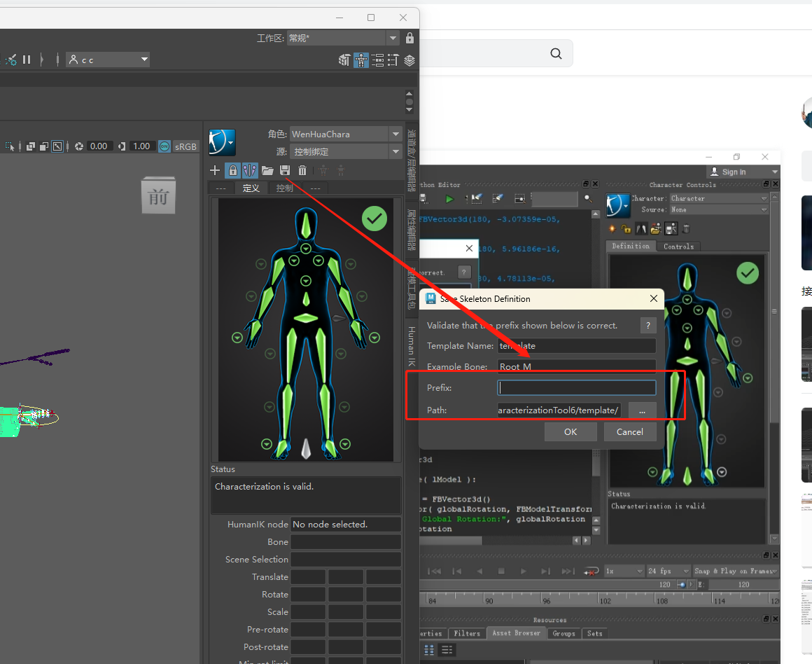Image resolution: width=812 pixels, height=664 pixels.
Task: Click the blue timeline zoom slider knob
Action: tap(682, 585)
